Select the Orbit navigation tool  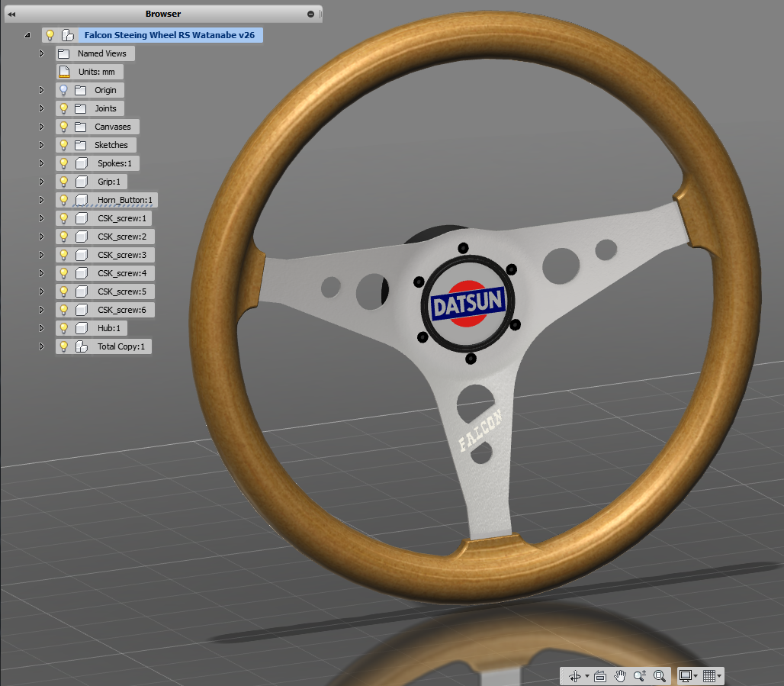click(575, 676)
